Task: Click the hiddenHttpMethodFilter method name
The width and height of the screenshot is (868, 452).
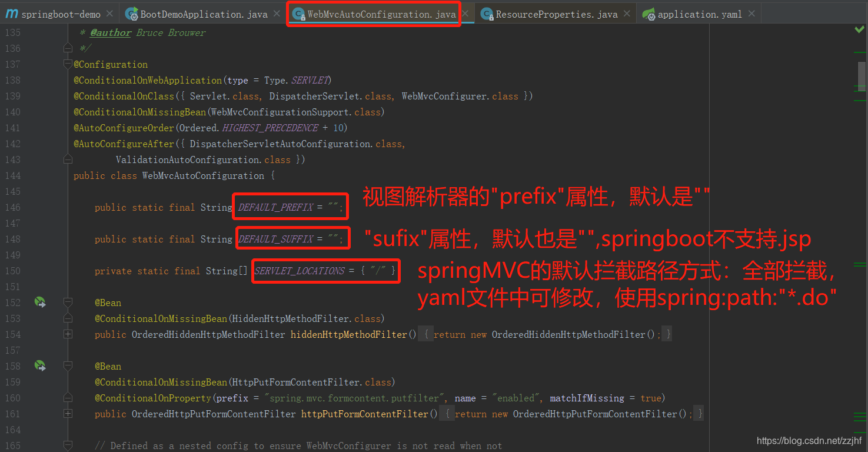Action: (349, 334)
